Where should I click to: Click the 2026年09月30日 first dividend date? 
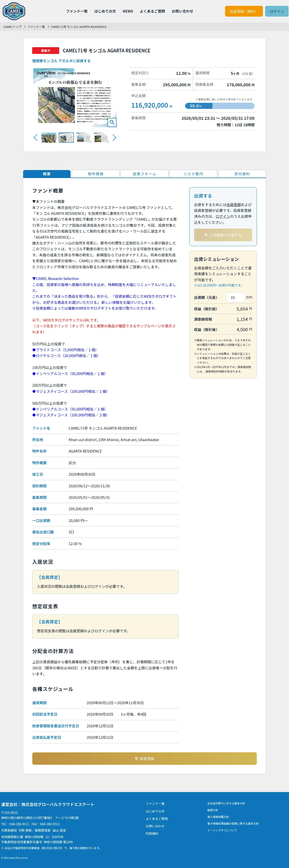point(100,714)
